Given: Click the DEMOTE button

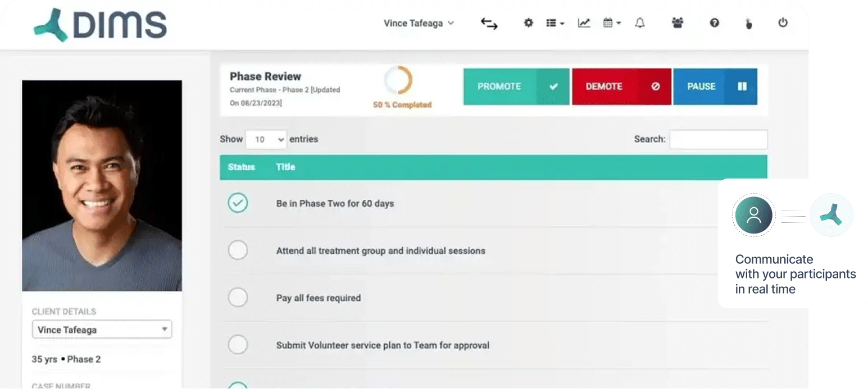Looking at the screenshot, I should [x=621, y=86].
